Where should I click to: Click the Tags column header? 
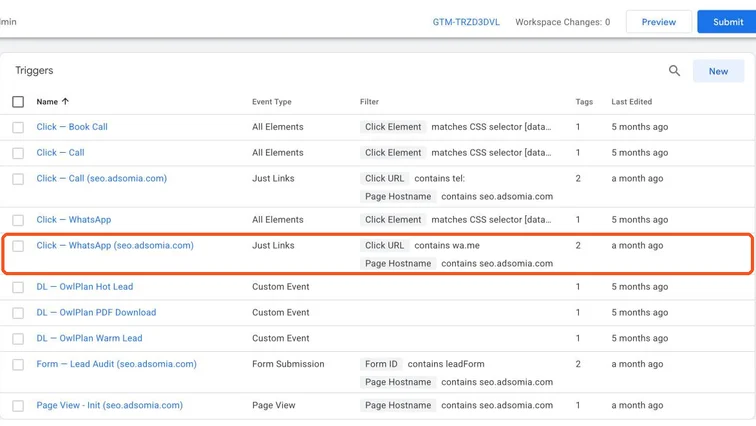pyautogui.click(x=584, y=102)
